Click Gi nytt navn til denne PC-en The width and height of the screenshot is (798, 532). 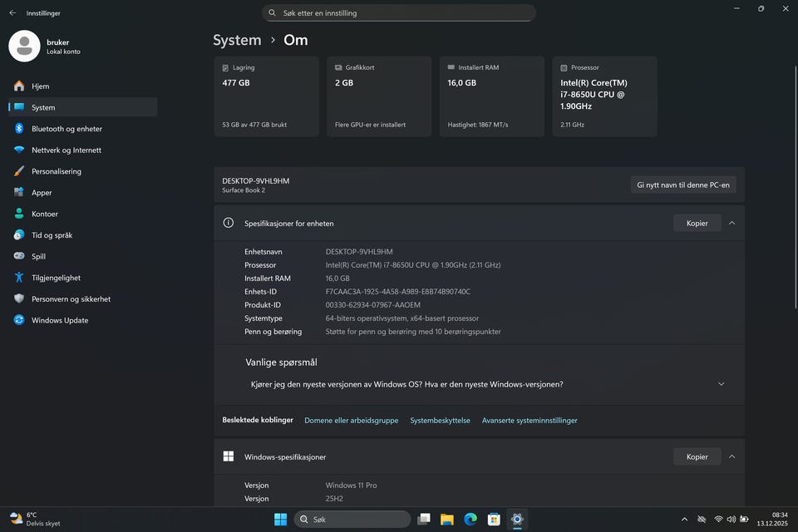(682, 185)
